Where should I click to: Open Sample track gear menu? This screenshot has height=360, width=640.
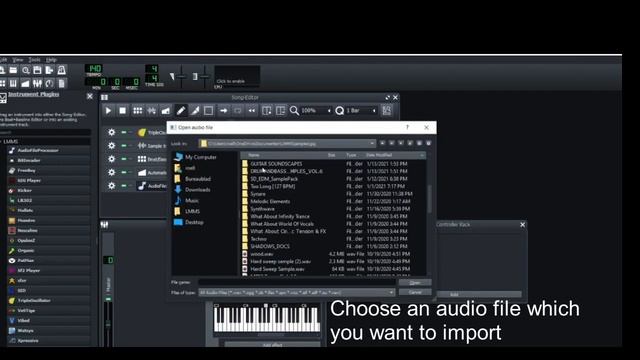point(111,146)
